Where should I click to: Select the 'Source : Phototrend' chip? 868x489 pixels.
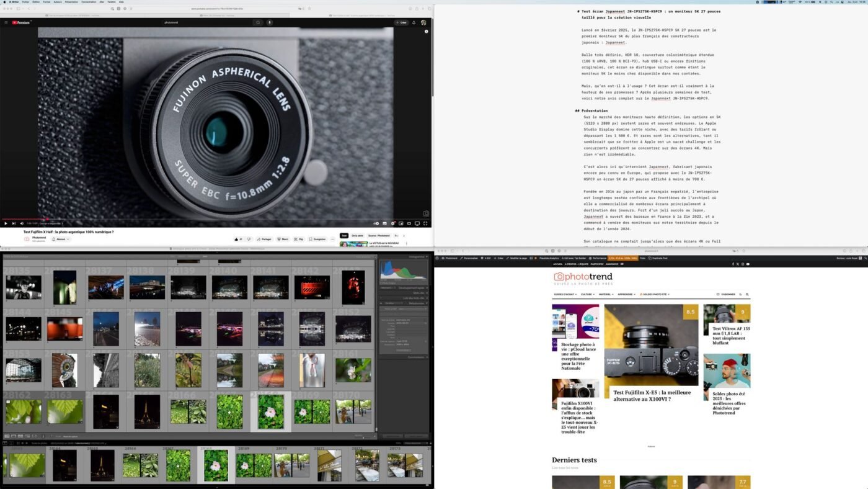coord(379,236)
